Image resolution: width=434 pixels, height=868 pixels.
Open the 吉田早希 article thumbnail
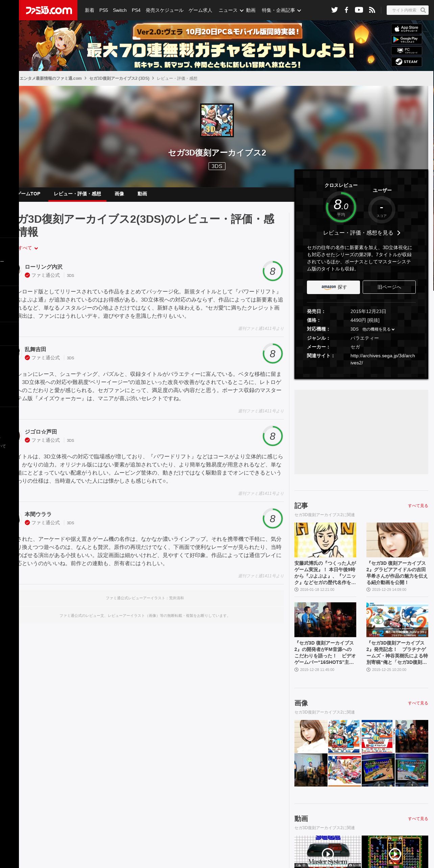coord(397,540)
